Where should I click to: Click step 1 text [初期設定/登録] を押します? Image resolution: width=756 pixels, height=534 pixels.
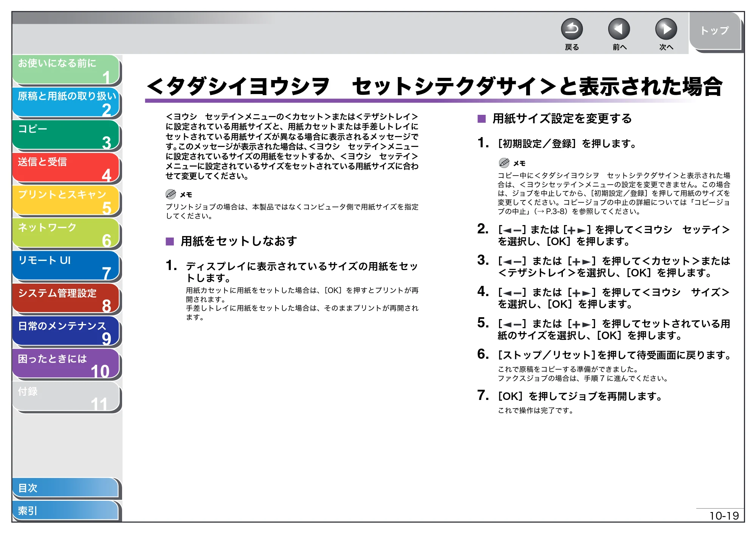point(567,144)
